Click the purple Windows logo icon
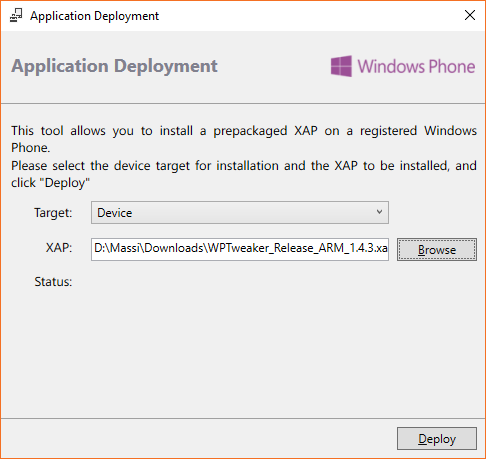The height and width of the screenshot is (459, 486). 341,66
